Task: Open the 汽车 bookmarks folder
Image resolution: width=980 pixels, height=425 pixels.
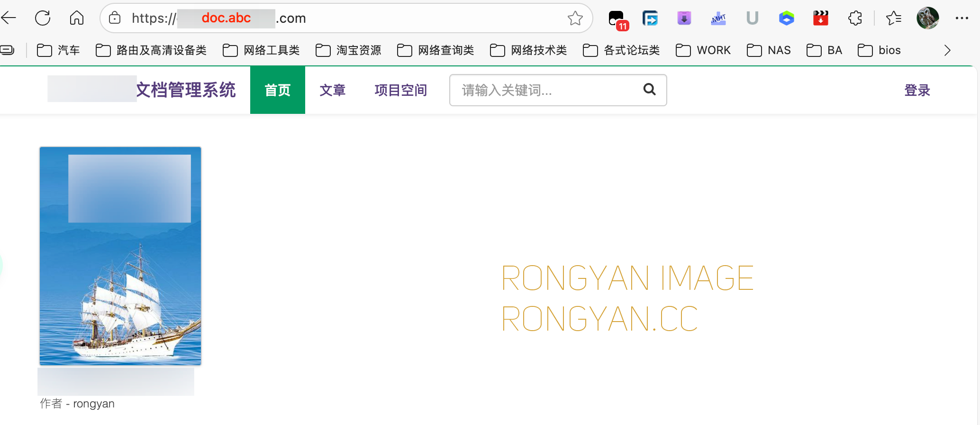Action: [x=58, y=50]
